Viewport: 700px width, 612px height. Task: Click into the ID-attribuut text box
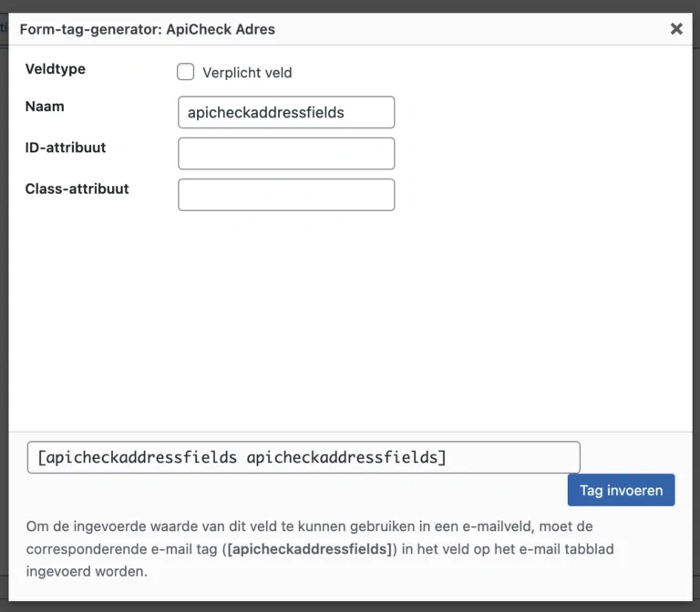(286, 153)
